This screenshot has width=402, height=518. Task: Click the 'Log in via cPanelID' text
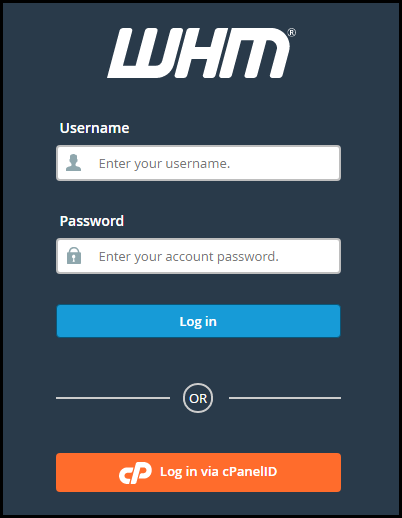point(219,472)
